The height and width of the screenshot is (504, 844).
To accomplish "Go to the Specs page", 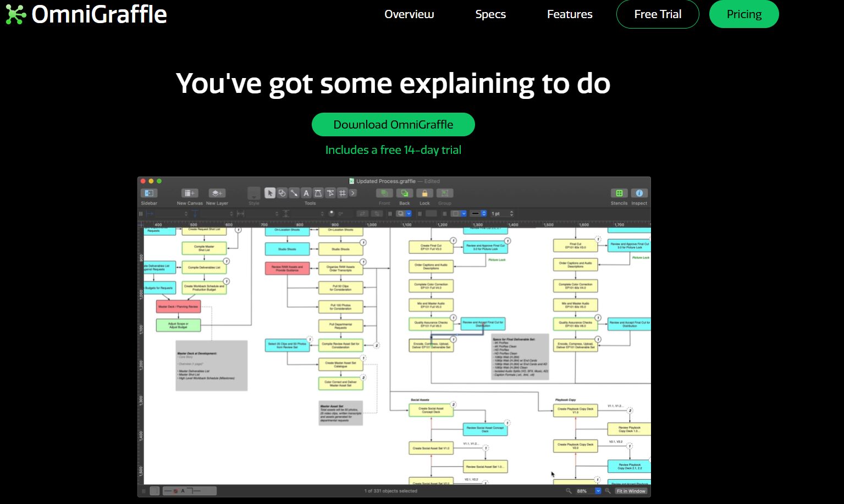I will coord(490,14).
